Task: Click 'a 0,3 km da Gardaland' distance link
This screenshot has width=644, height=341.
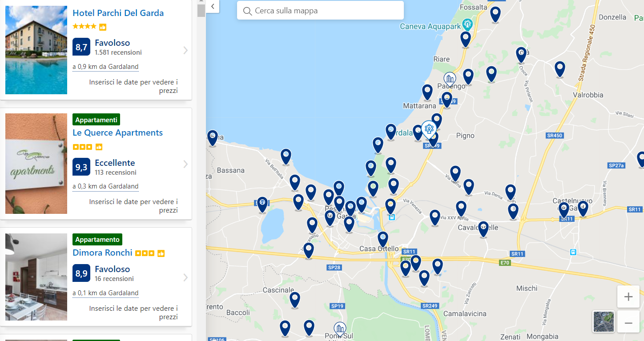Action: click(105, 186)
